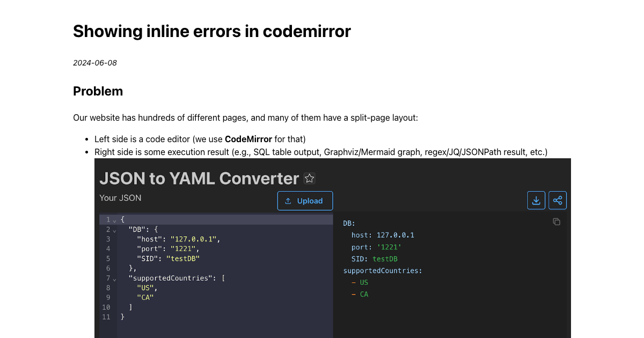Click line number 11 in the gutter
The width and height of the screenshot is (644, 338).
coord(106,317)
